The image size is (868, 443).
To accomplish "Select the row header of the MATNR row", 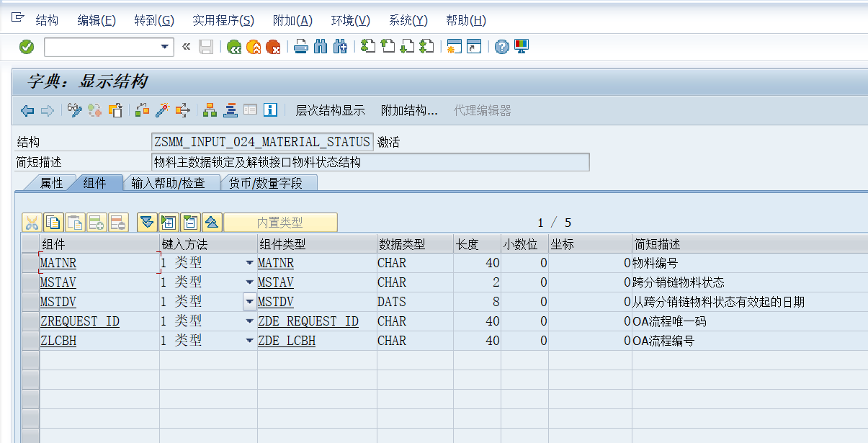I will [30, 263].
